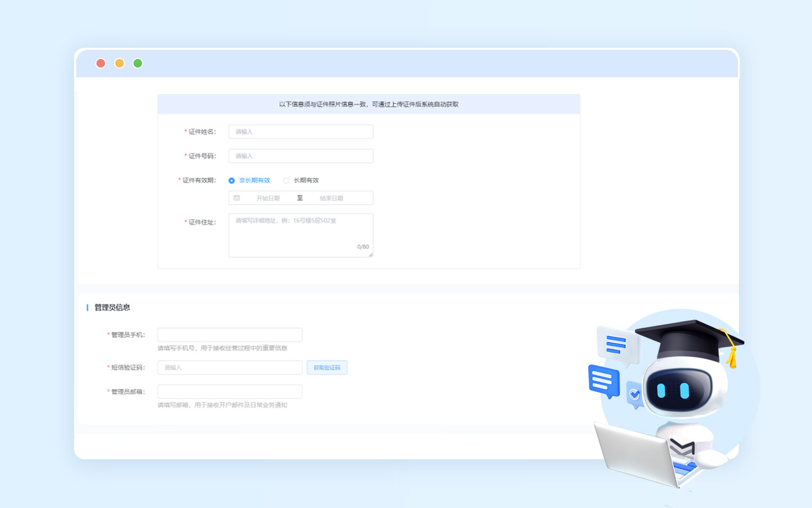
Task: Click the checkmark shield bubble icon
Action: click(634, 395)
